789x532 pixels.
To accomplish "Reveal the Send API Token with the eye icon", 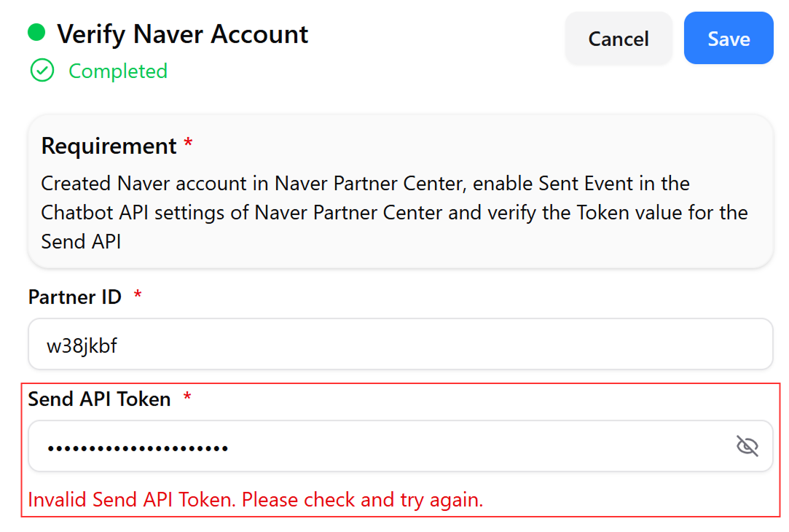I will coord(747,446).
